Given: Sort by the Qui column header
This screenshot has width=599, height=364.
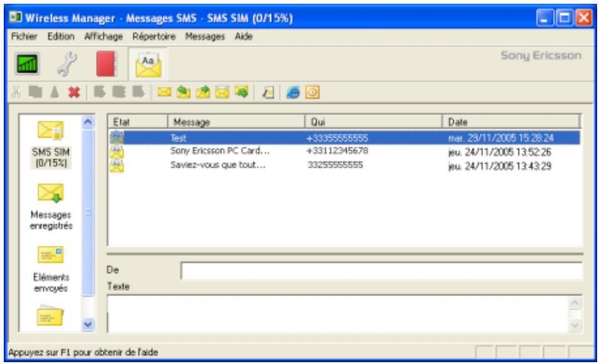Looking at the screenshot, I should [374, 122].
